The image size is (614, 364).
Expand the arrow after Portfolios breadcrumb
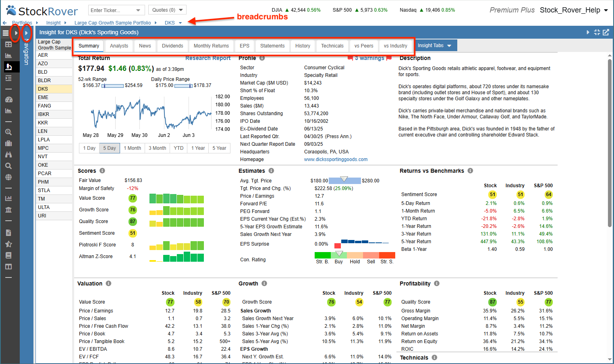point(37,23)
